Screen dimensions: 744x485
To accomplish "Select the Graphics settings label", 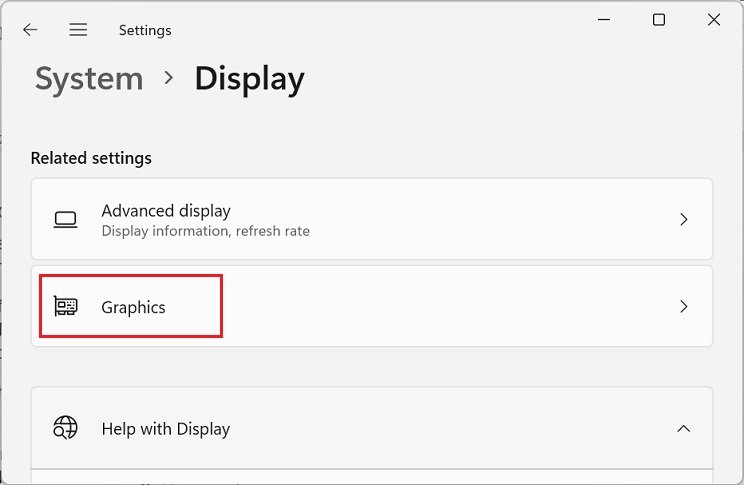I will click(133, 307).
